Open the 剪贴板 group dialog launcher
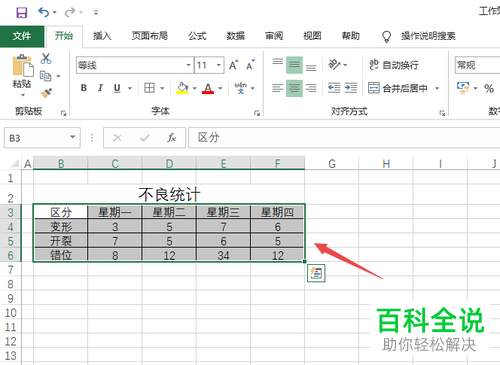The image size is (500, 365). 63,113
